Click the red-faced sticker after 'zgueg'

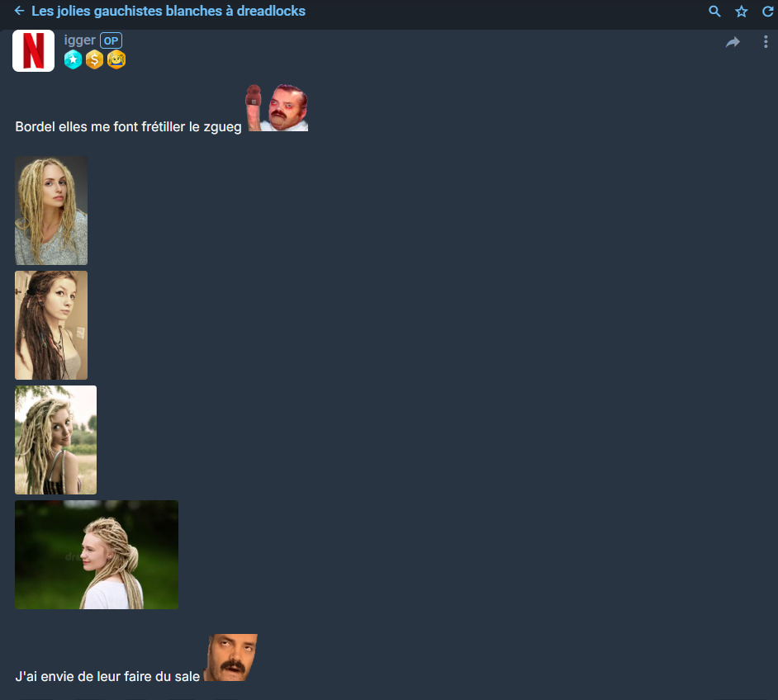277,107
